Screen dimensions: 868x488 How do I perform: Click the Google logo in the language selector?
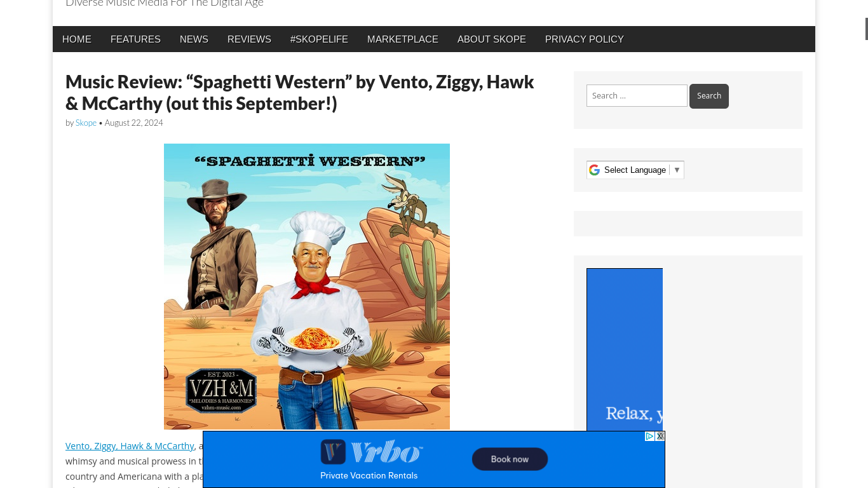pyautogui.click(x=594, y=170)
